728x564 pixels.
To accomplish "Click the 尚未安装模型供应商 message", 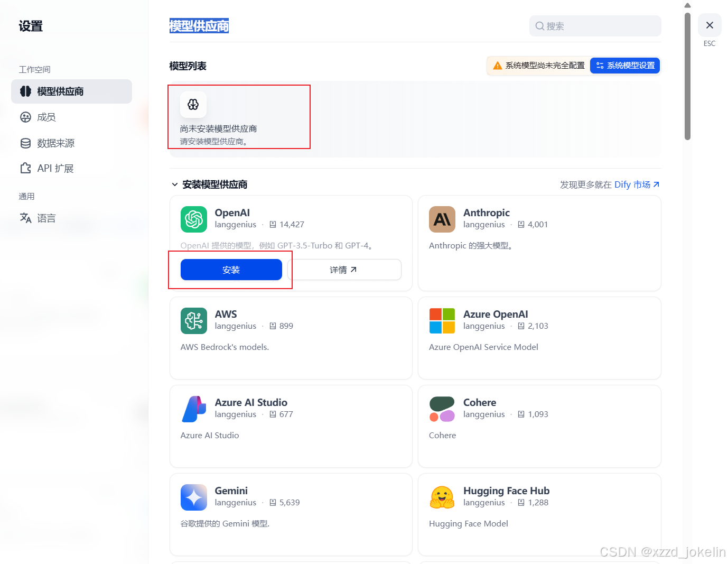I will (x=218, y=129).
